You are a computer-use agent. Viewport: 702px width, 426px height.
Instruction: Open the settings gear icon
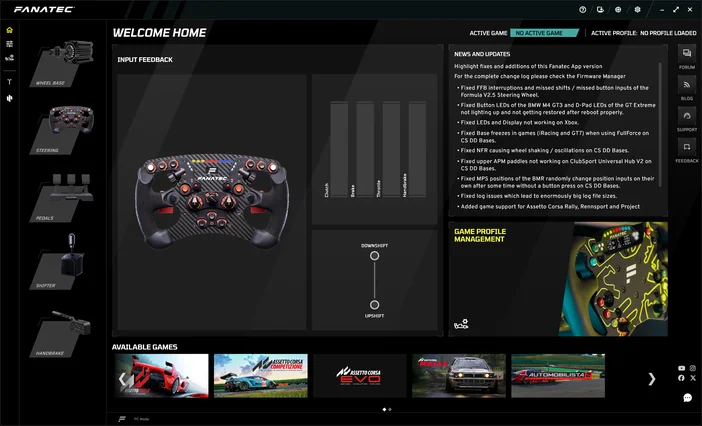point(637,9)
